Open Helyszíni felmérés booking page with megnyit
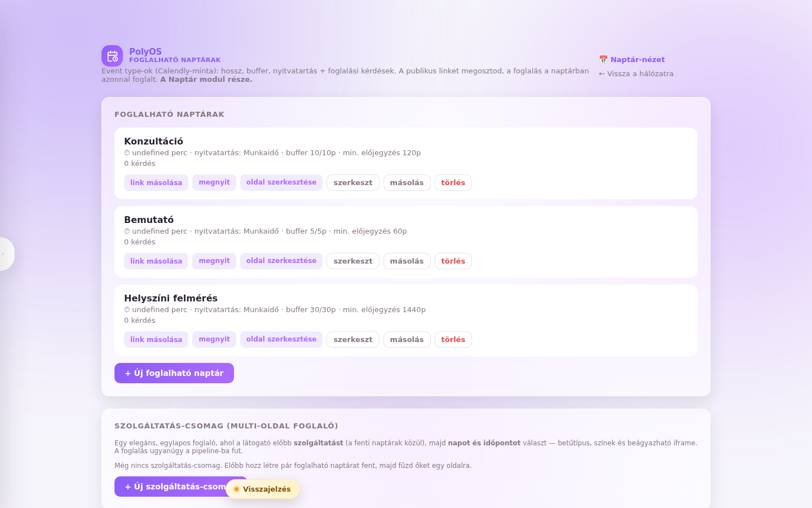Viewport: 812px width, 508px height. (x=214, y=339)
